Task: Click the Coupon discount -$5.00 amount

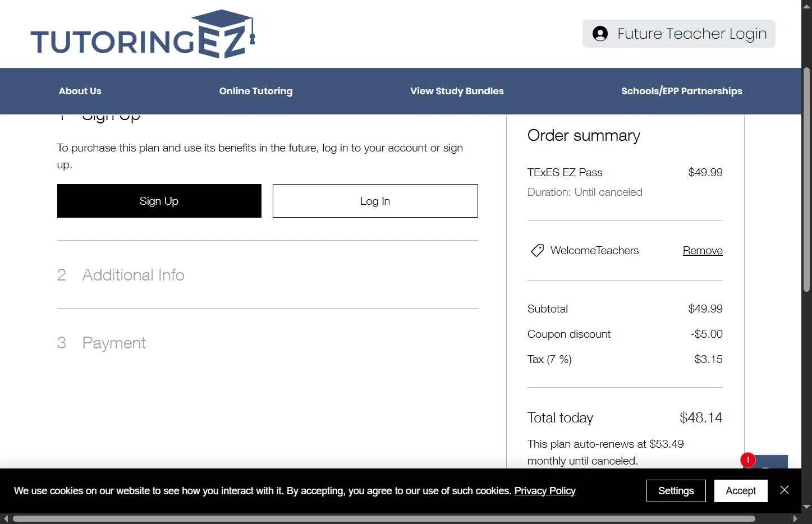Action: [x=707, y=334]
